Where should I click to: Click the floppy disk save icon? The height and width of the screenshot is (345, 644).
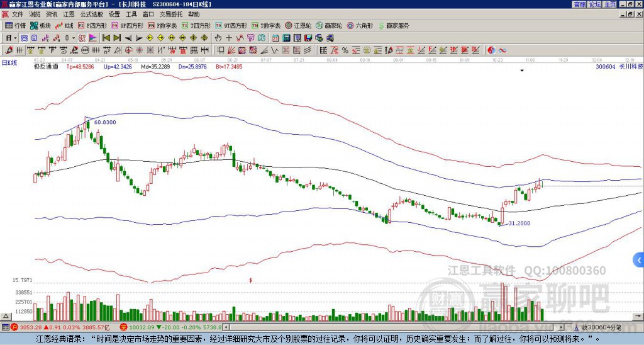(x=308, y=38)
